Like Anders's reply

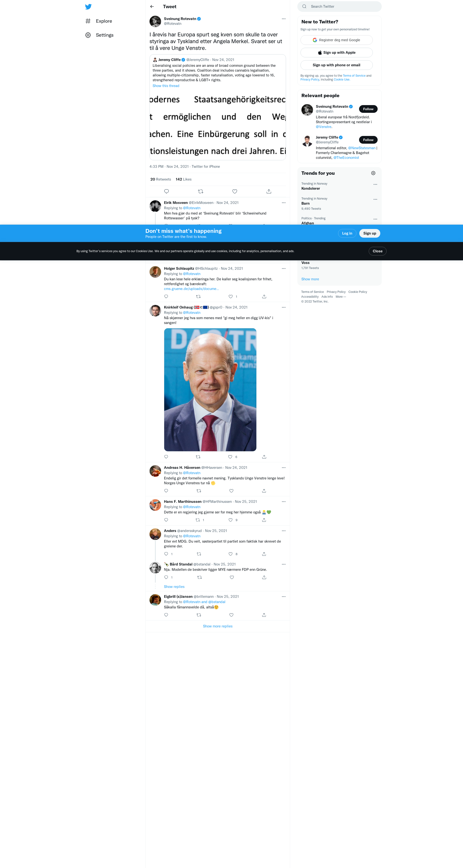point(231,554)
